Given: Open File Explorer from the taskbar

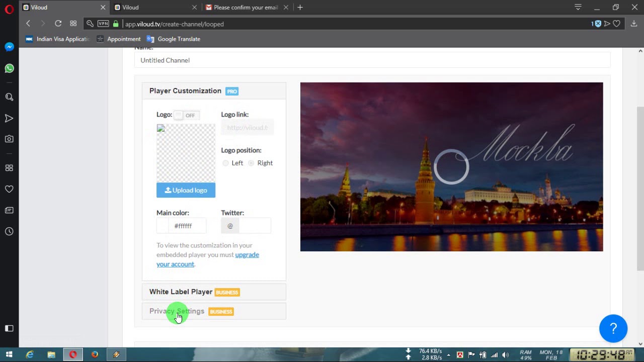Looking at the screenshot, I should pyautogui.click(x=51, y=354).
